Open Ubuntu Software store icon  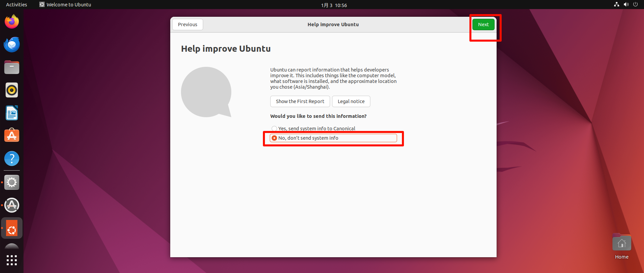[12, 135]
